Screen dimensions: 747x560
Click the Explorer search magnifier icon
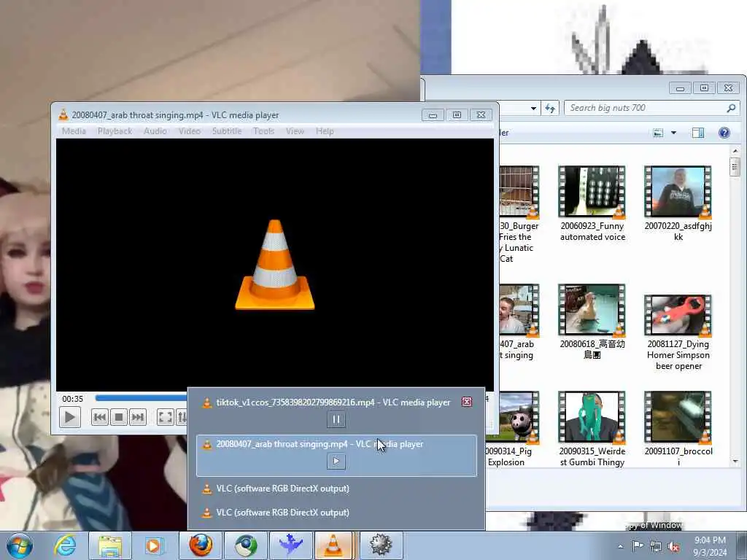731,108
